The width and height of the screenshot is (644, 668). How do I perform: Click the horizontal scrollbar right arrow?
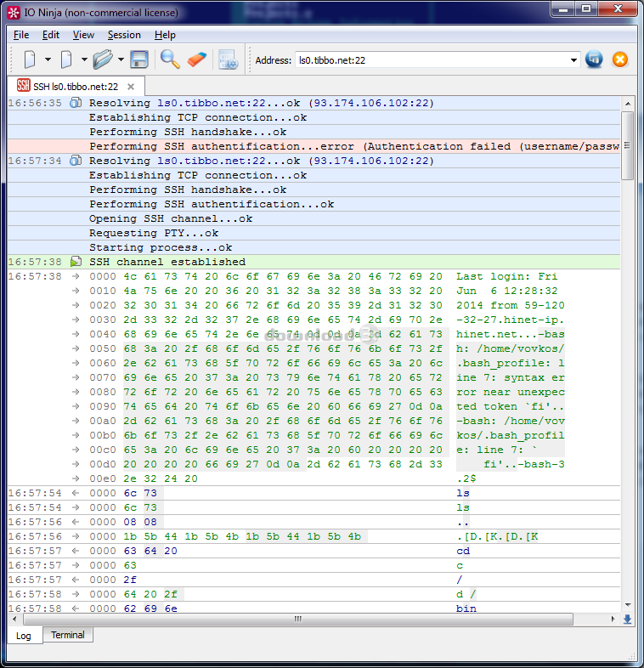[x=613, y=619]
